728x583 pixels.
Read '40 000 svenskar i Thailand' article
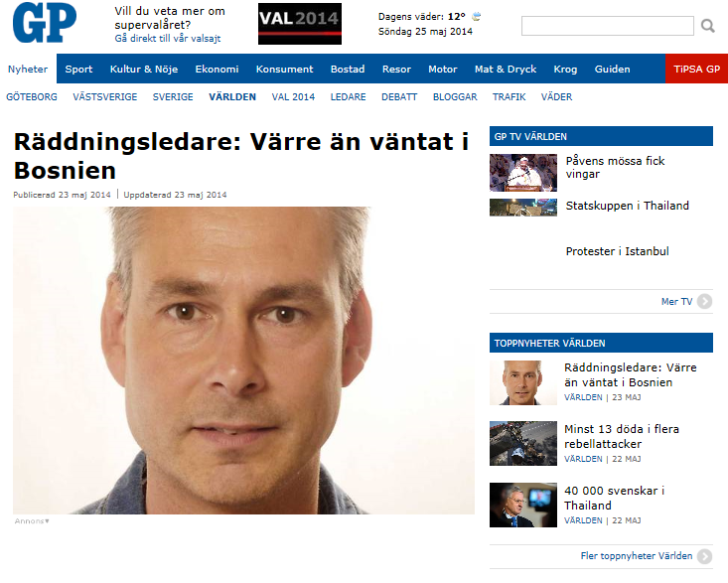pos(614,498)
